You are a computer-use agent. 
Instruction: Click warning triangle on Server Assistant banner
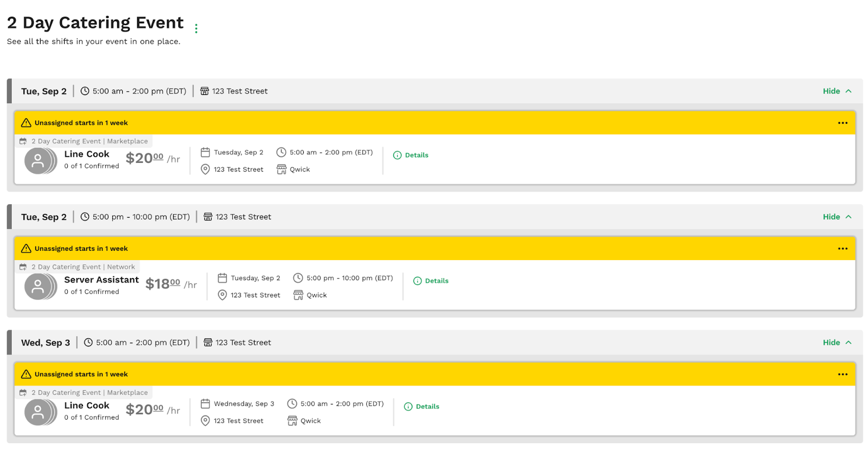[26, 249]
